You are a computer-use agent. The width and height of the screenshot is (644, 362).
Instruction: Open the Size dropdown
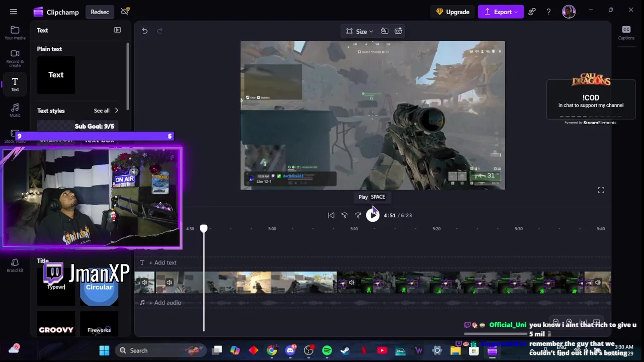coord(360,31)
